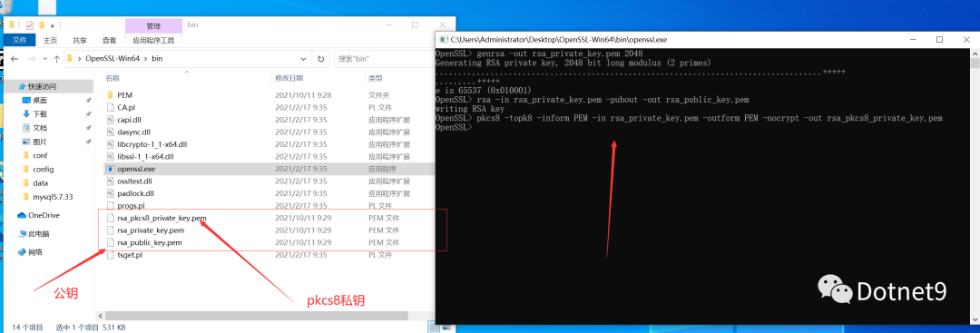Screen dimensions: 980x333
Task: Open OneDrive in navigation pane
Action: (x=43, y=216)
